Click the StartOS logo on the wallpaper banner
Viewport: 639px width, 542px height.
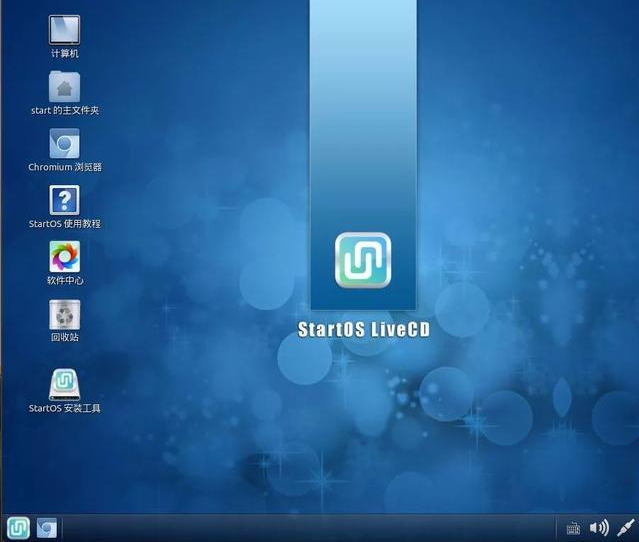coord(363,261)
